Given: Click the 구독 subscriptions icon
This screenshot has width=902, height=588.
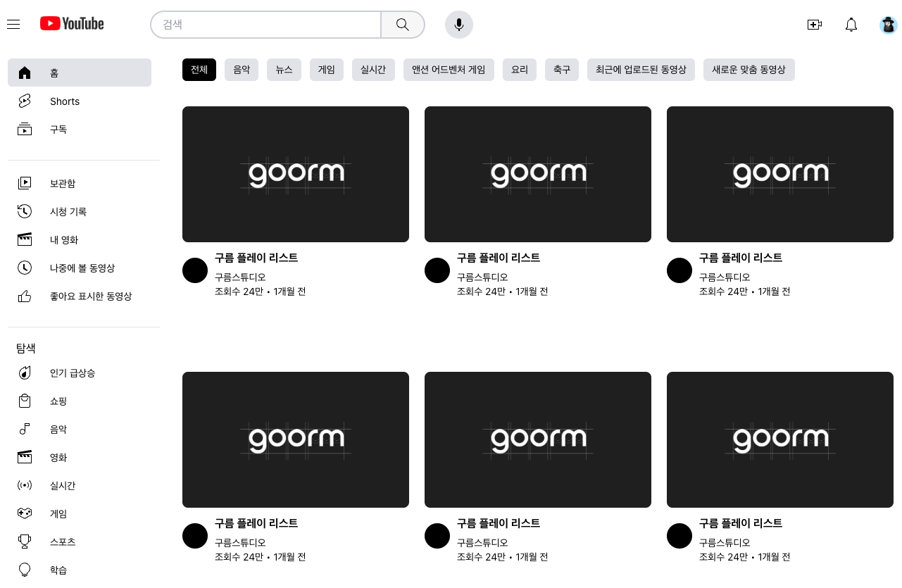Looking at the screenshot, I should click(x=25, y=130).
